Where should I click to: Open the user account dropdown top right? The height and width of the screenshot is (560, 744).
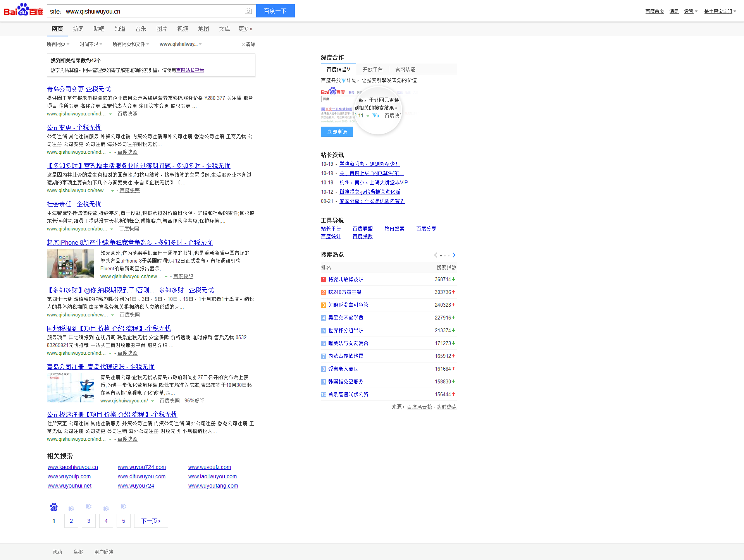click(x=720, y=11)
